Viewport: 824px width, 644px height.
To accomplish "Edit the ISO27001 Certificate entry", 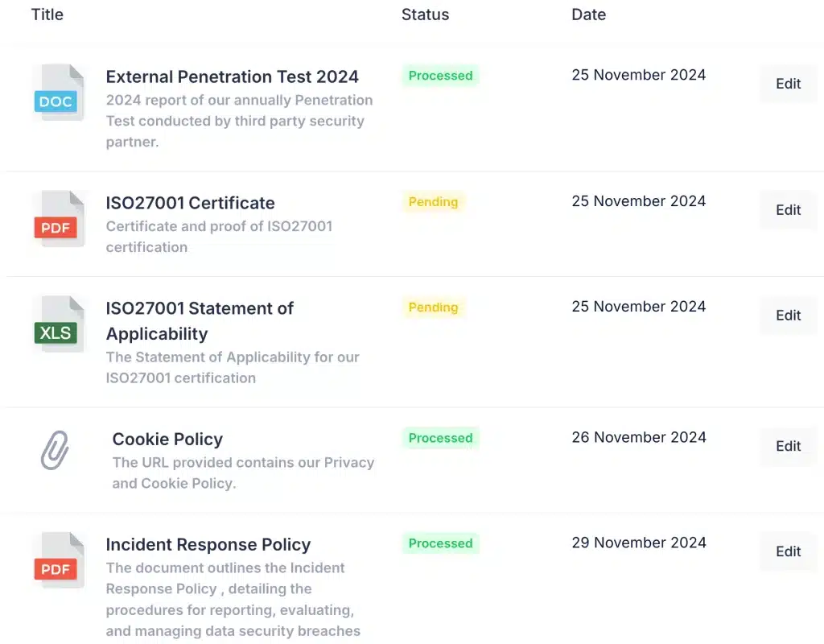I will [788, 210].
